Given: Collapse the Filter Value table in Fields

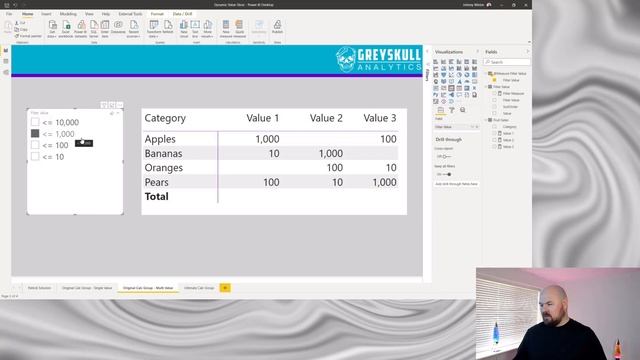Looking at the screenshot, I should [487, 87].
